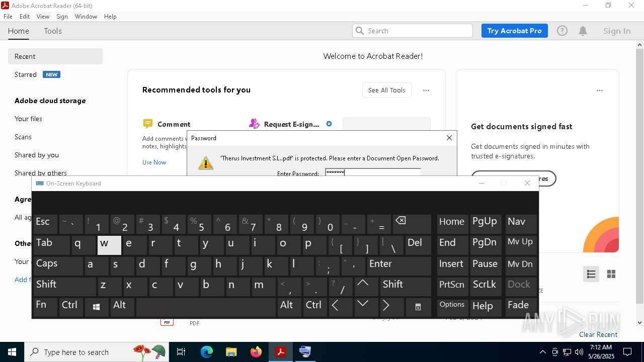Image resolution: width=644 pixels, height=362 pixels.
Task: Click the space bar on keyboard
Action: [x=206, y=307]
